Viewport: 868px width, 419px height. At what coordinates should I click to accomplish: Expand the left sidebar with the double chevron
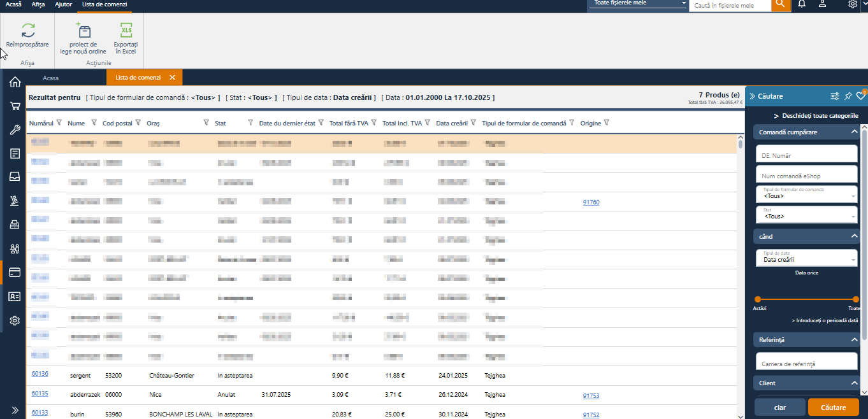(15, 409)
